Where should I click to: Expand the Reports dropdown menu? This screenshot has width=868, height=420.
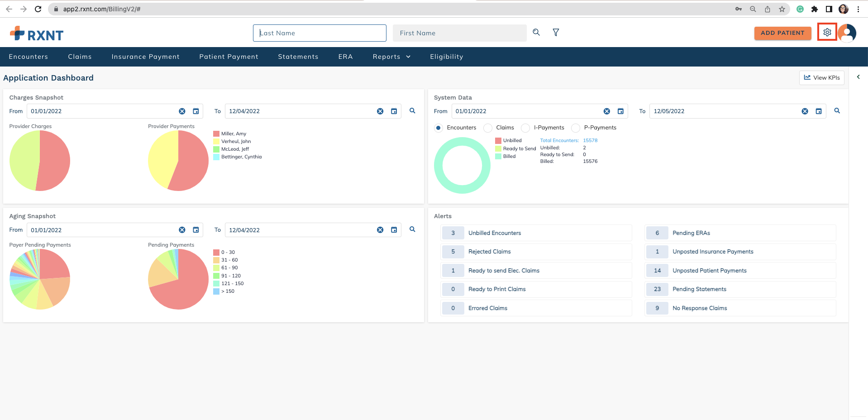391,57
